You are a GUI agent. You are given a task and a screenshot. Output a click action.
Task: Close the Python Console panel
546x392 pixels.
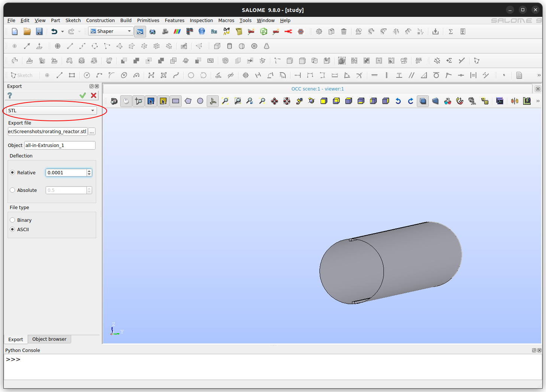point(539,350)
